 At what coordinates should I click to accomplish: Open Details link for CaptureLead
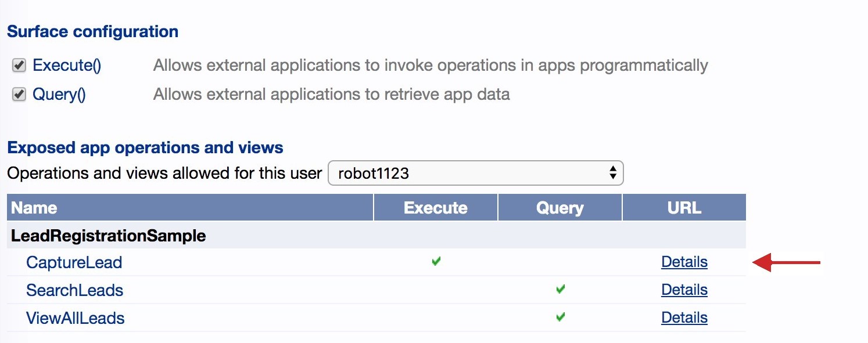click(x=684, y=262)
